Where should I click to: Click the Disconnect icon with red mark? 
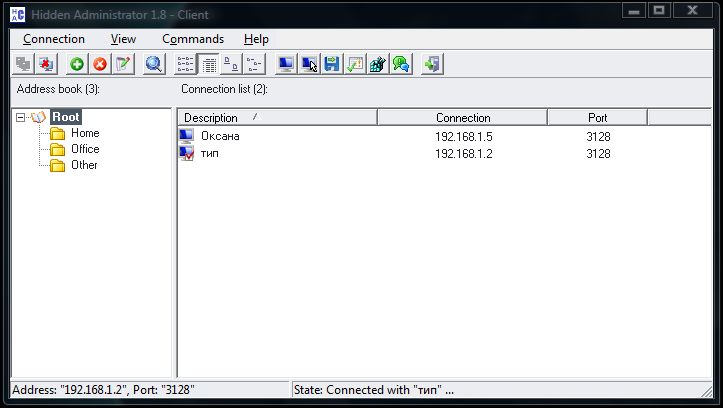point(46,64)
